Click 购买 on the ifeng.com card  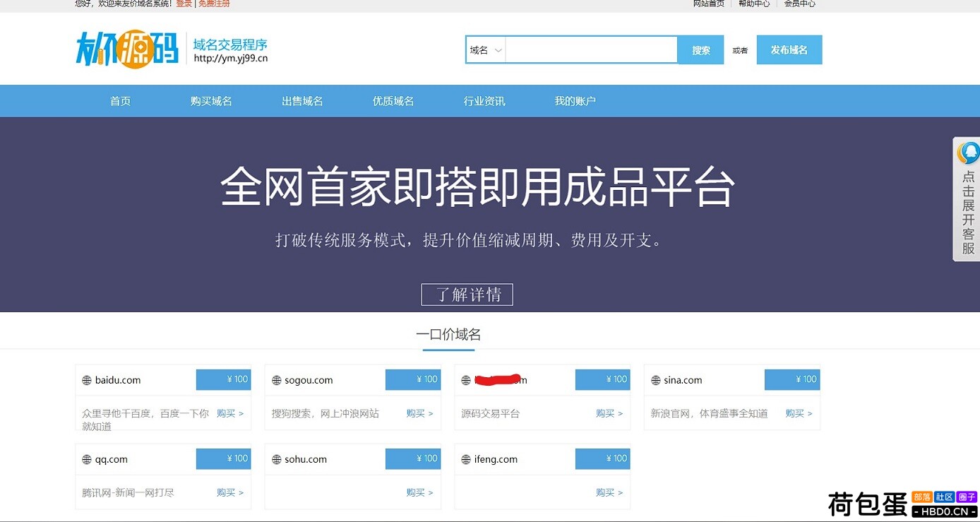click(x=609, y=492)
